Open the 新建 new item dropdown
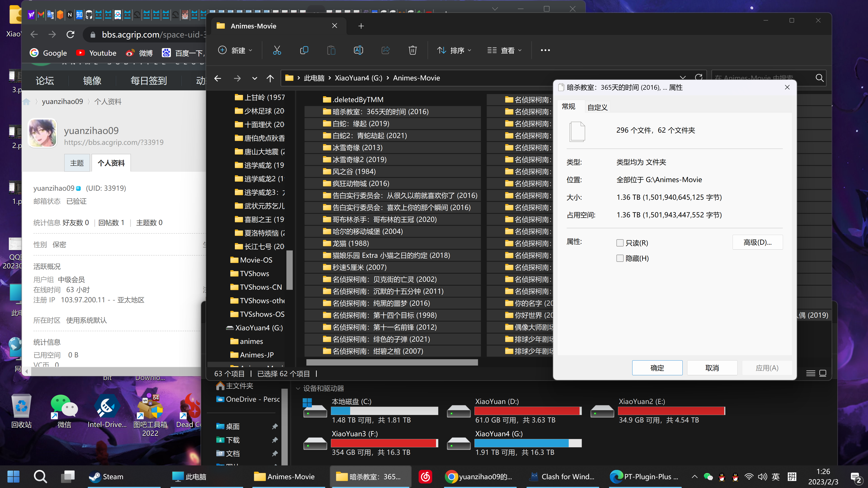This screenshot has height=488, width=868. [235, 51]
